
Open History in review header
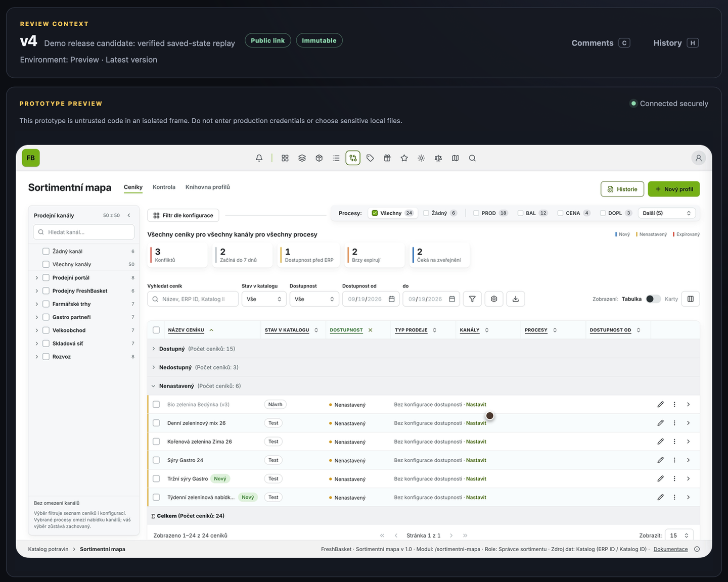[x=676, y=43]
